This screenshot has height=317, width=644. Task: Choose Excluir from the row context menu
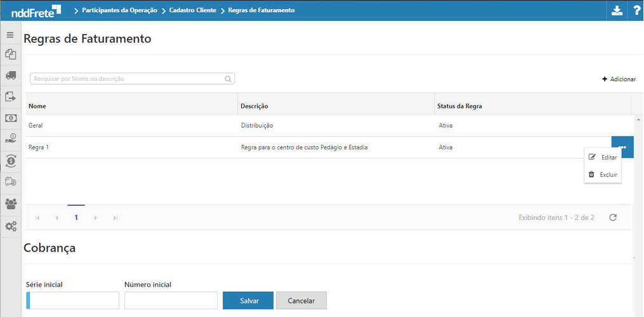[x=603, y=174]
